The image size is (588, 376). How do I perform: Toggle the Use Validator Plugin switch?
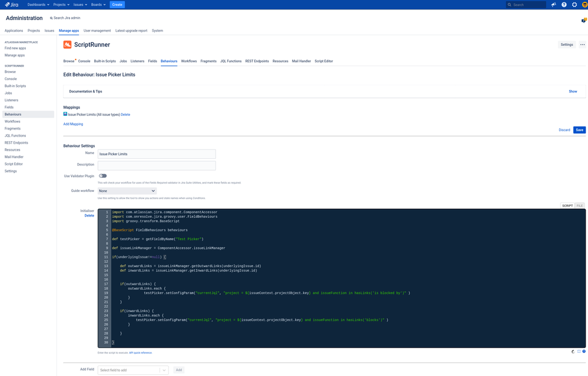click(x=103, y=176)
